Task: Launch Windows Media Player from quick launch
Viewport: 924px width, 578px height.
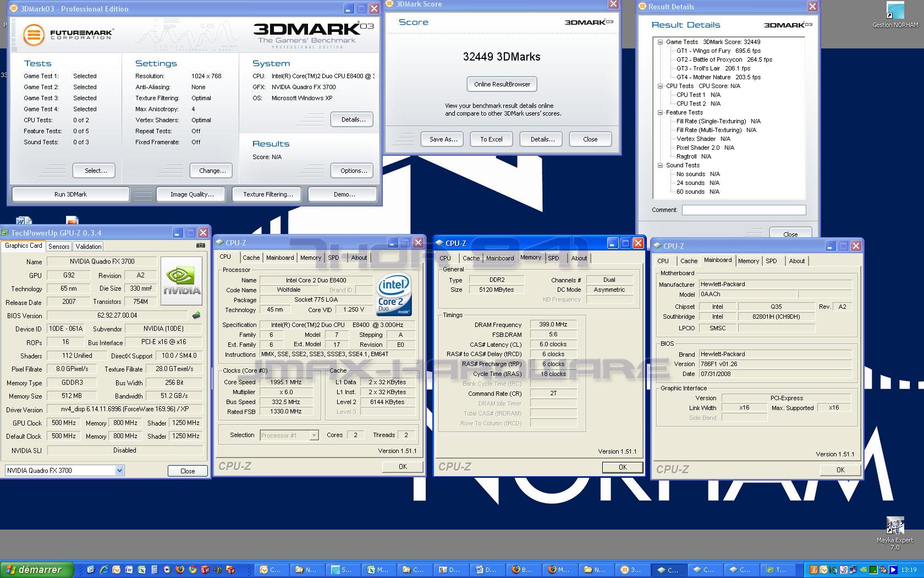Action: [x=167, y=570]
